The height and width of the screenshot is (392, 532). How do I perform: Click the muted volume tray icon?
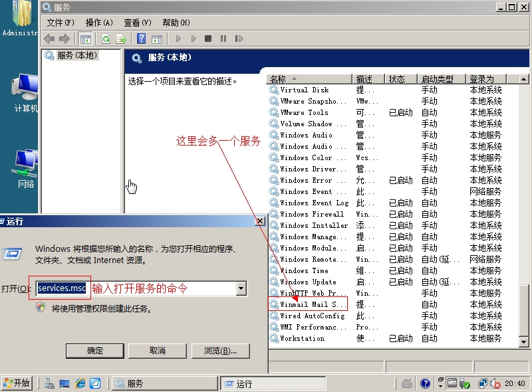[x=495, y=384]
